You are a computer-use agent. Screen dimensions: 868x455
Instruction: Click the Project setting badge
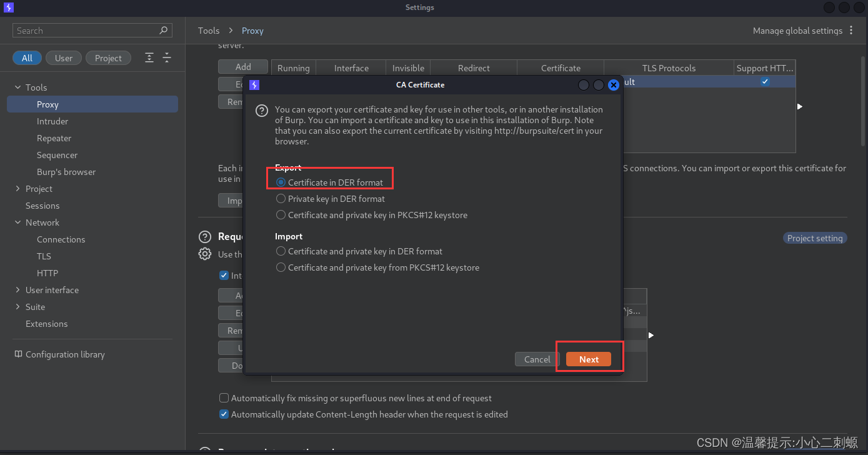click(815, 238)
